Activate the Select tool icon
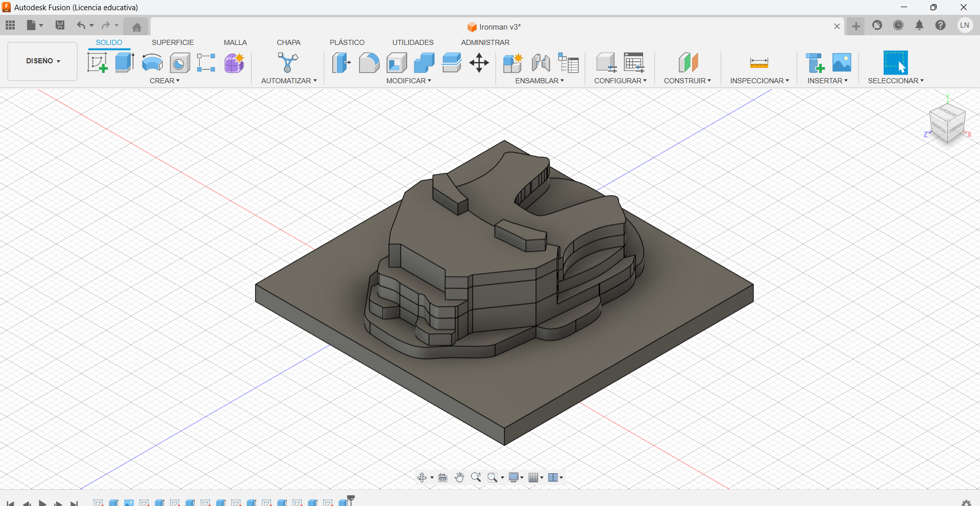 (x=895, y=63)
